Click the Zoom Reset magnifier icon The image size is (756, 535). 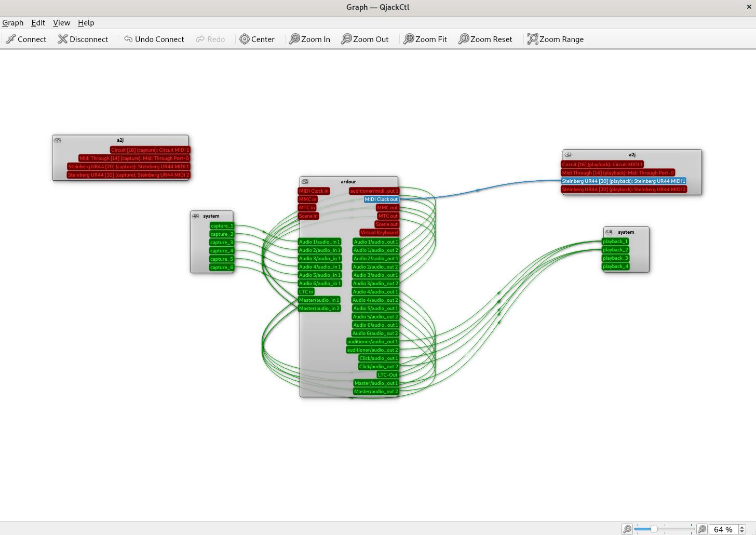464,39
